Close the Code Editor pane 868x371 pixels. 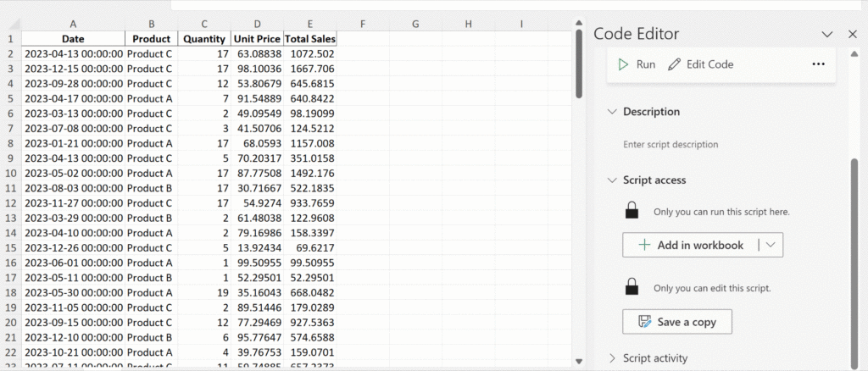[x=853, y=34]
